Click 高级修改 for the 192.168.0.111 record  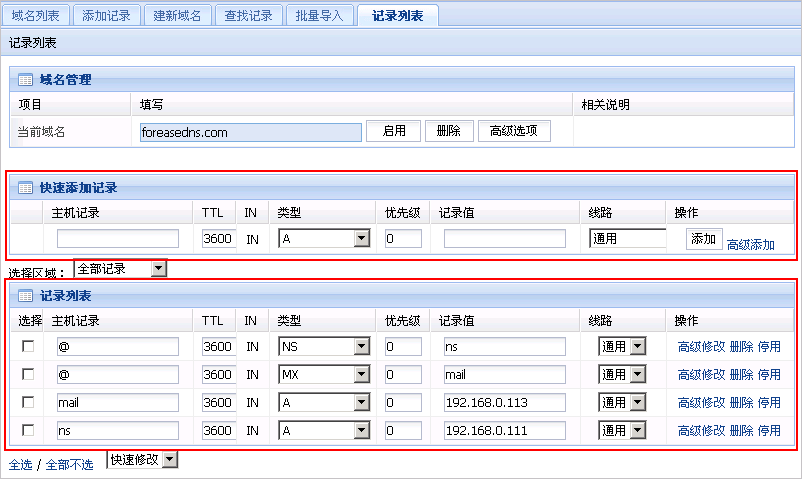coord(701,430)
